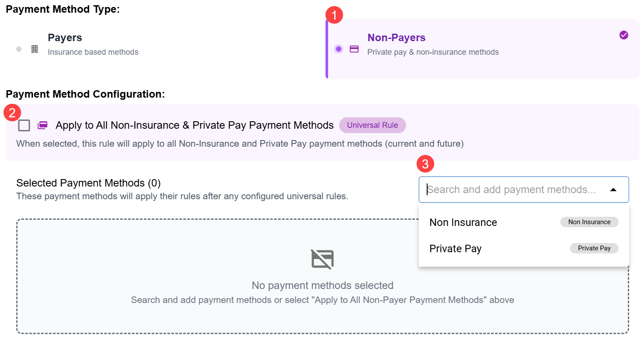Click the Universal Rule badge
Screen dimensions: 644x338
pyautogui.click(x=372, y=125)
